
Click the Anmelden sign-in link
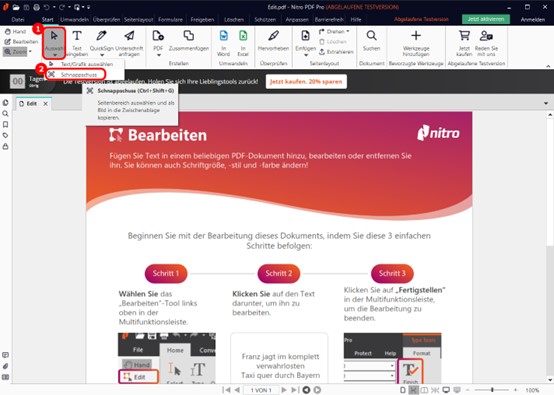pos(532,19)
